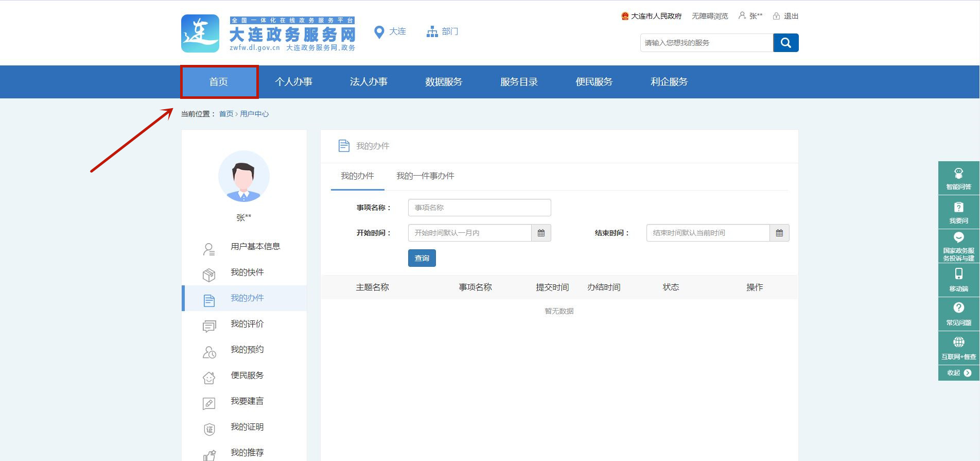Open the end time calendar picker
This screenshot has width=980, height=461.
pos(779,233)
